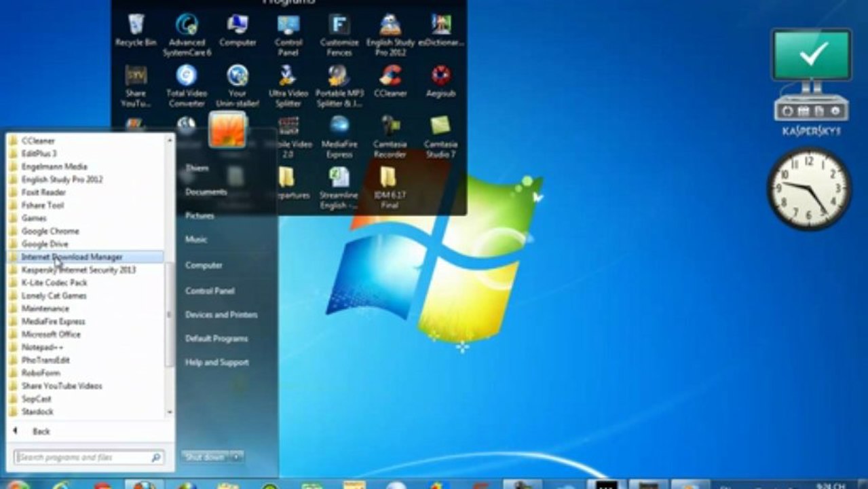Click the Kaspersky protection status gadget

tap(811, 81)
